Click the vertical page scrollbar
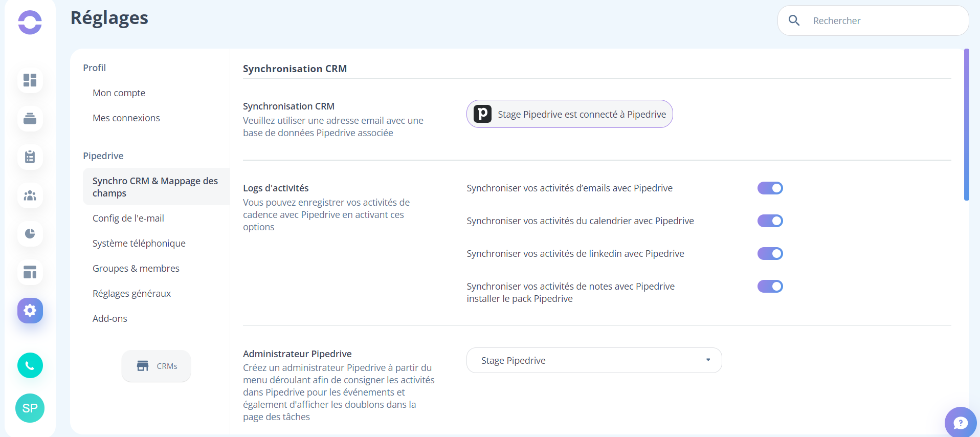 (x=966, y=124)
